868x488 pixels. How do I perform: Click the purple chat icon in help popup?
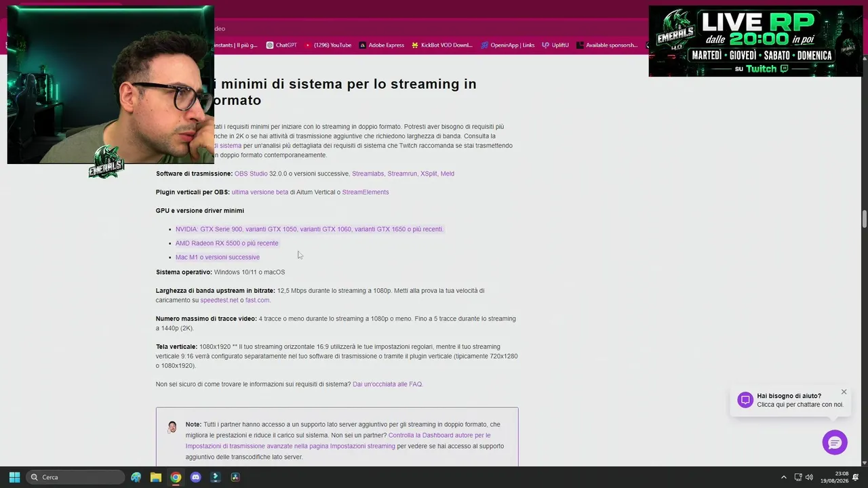click(x=745, y=400)
